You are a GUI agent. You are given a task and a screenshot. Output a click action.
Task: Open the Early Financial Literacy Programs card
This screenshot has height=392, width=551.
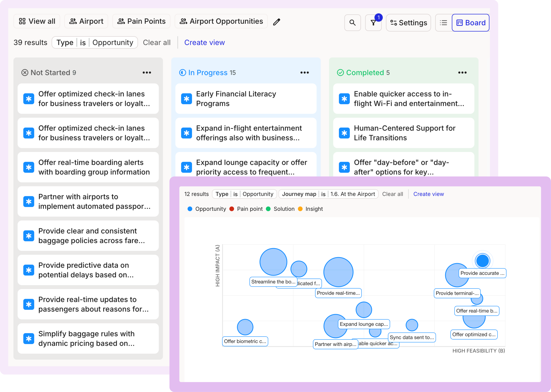pyautogui.click(x=246, y=99)
